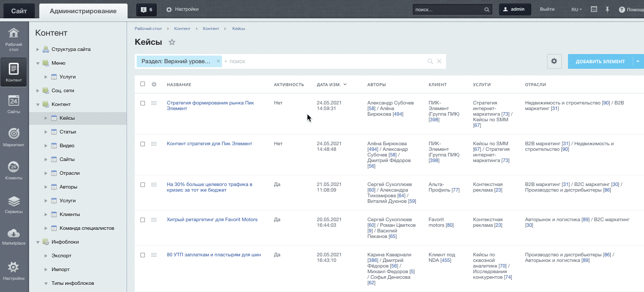The height and width of the screenshot is (292, 644).
Task: Collapse the Меню tree node
Action: point(38,63)
